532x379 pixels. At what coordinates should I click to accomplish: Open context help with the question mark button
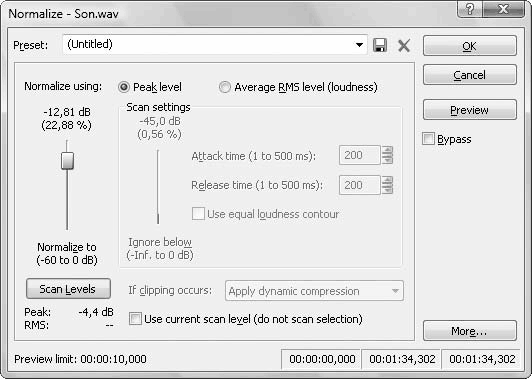(470, 9)
